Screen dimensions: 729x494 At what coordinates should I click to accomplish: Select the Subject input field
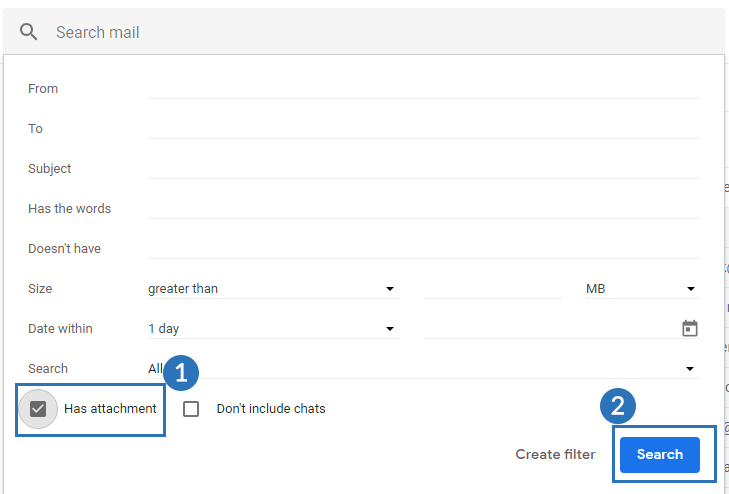coord(423,168)
